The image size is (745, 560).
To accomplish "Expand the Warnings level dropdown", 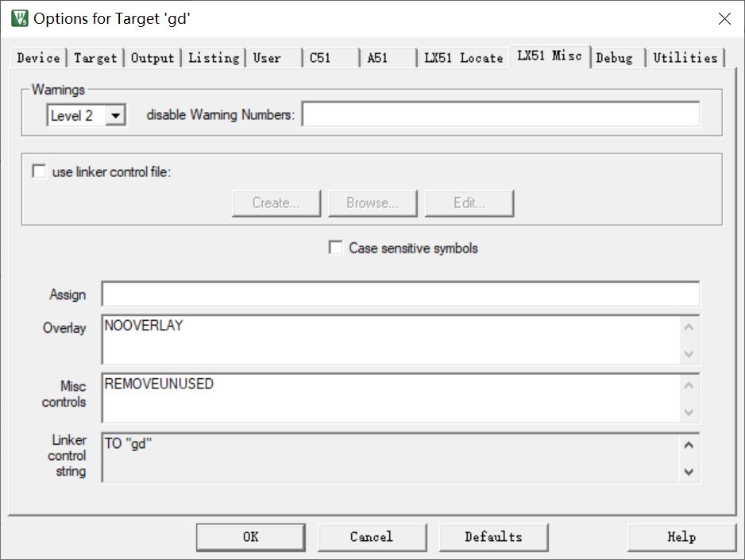I will pyautogui.click(x=115, y=115).
